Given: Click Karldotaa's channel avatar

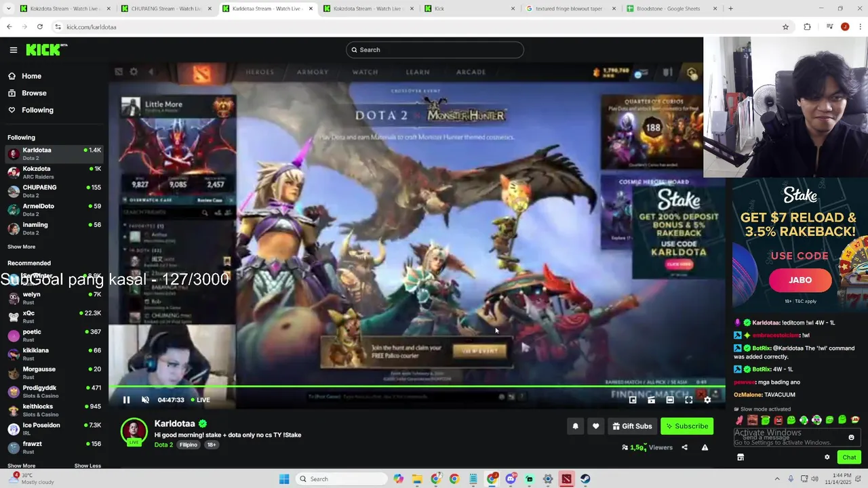Looking at the screenshot, I should click(x=134, y=431).
